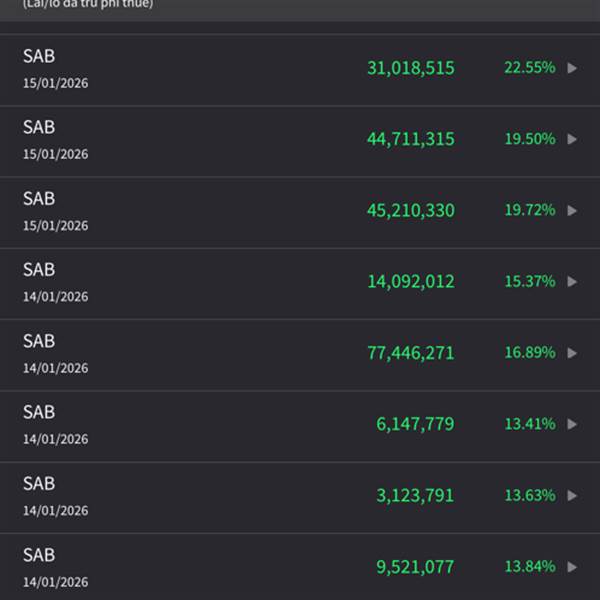Select the 3,123,791 profit entry

coord(415,495)
